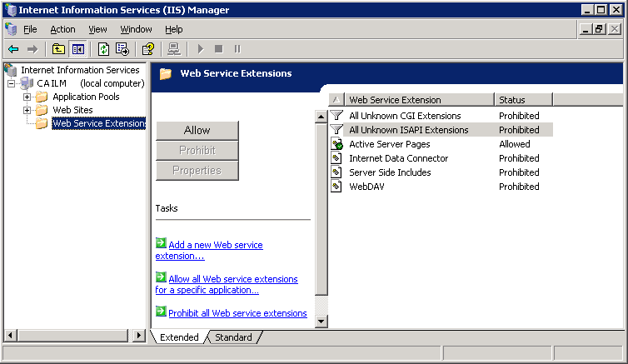
Task: Click the tree pane scroll left arrow
Action: point(10,335)
